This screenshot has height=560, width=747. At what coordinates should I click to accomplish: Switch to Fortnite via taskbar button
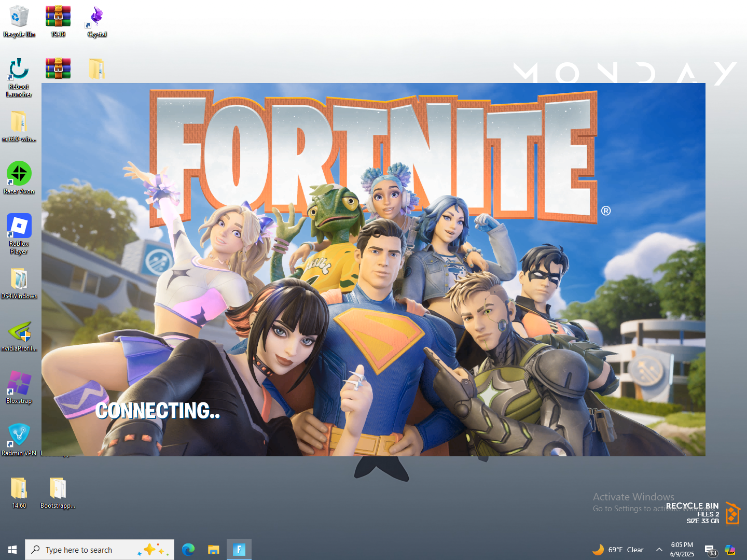(x=239, y=550)
